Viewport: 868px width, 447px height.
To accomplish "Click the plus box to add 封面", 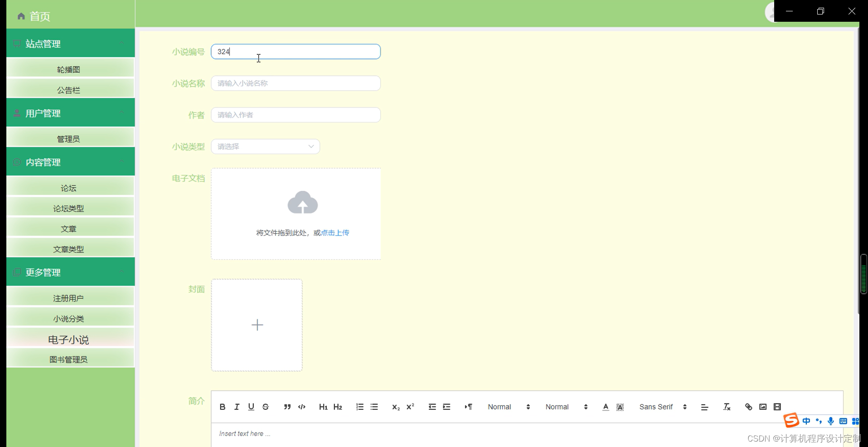I will 257,325.
